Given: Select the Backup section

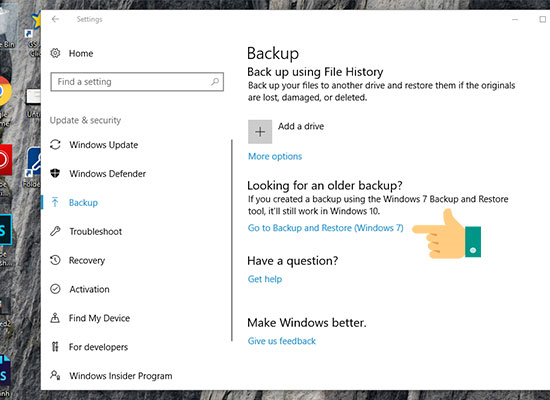Looking at the screenshot, I should click(x=83, y=203).
